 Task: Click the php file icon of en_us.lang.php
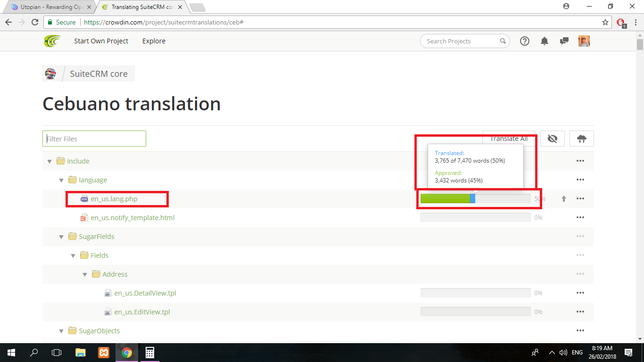(x=84, y=199)
